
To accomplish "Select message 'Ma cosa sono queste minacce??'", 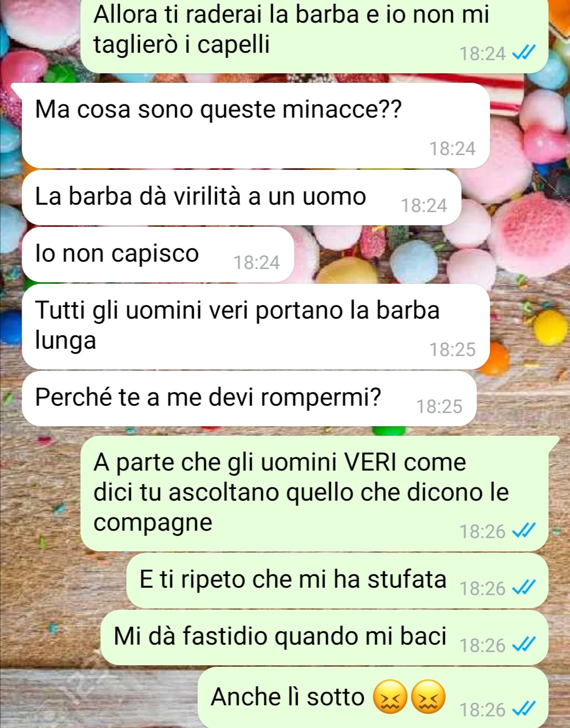I will [255, 126].
